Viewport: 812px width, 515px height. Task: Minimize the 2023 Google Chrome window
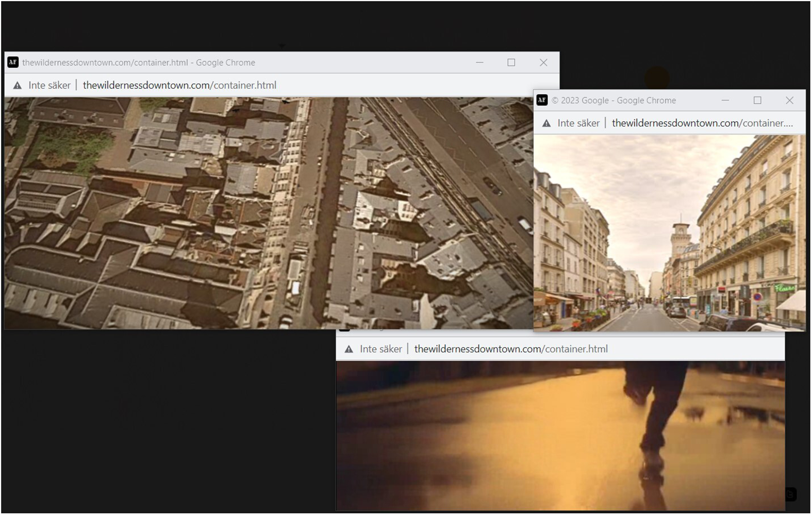pos(725,100)
